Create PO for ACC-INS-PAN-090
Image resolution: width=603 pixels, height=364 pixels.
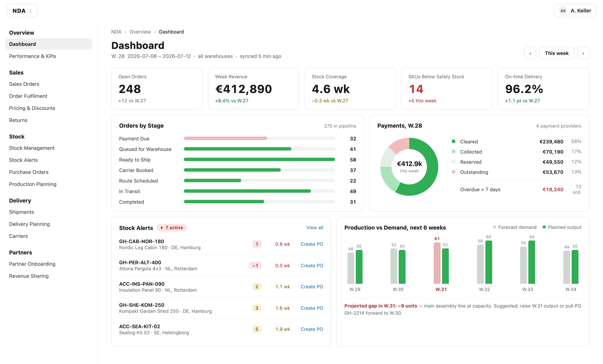[x=312, y=286]
